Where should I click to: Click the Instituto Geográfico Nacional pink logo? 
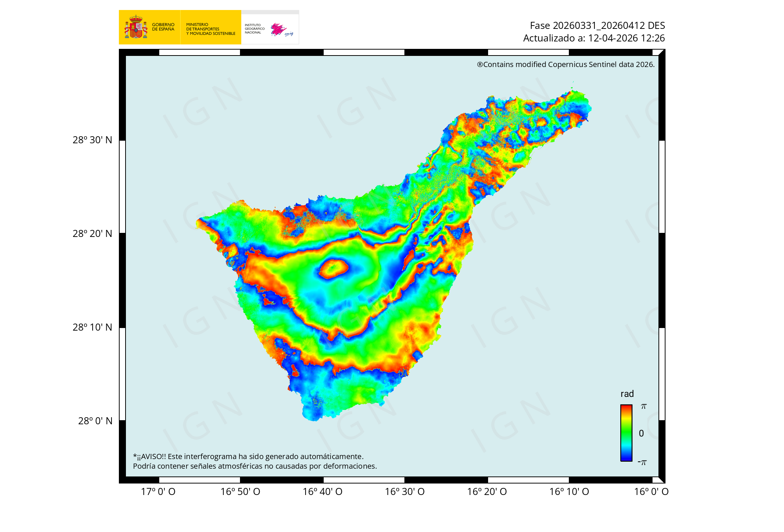point(281,29)
